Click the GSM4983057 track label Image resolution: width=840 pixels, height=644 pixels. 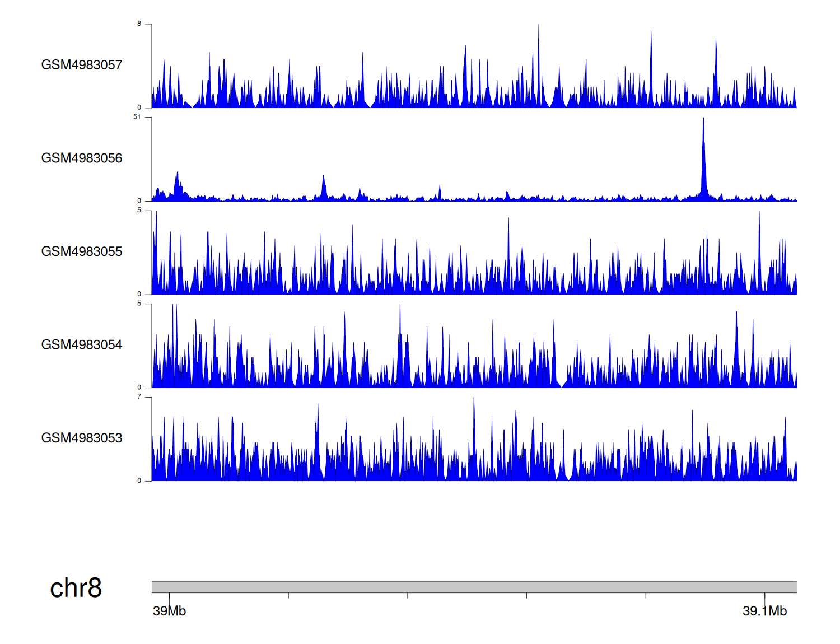[82, 65]
